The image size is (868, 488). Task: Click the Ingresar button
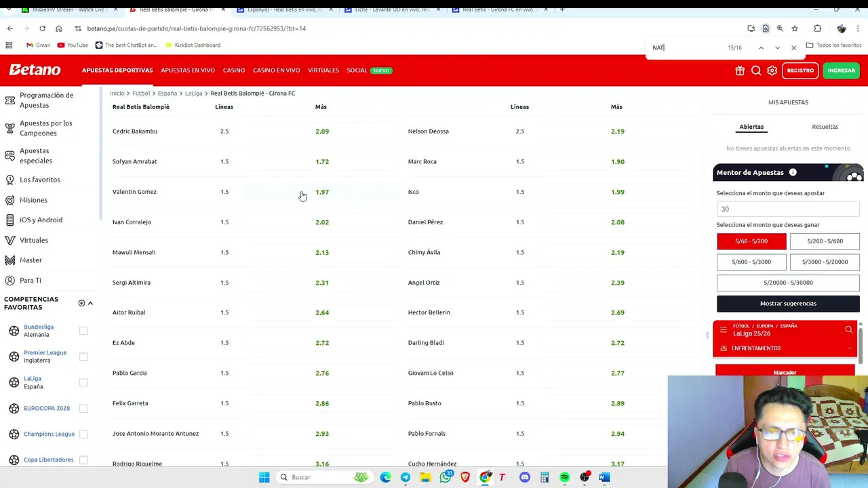[841, 70]
